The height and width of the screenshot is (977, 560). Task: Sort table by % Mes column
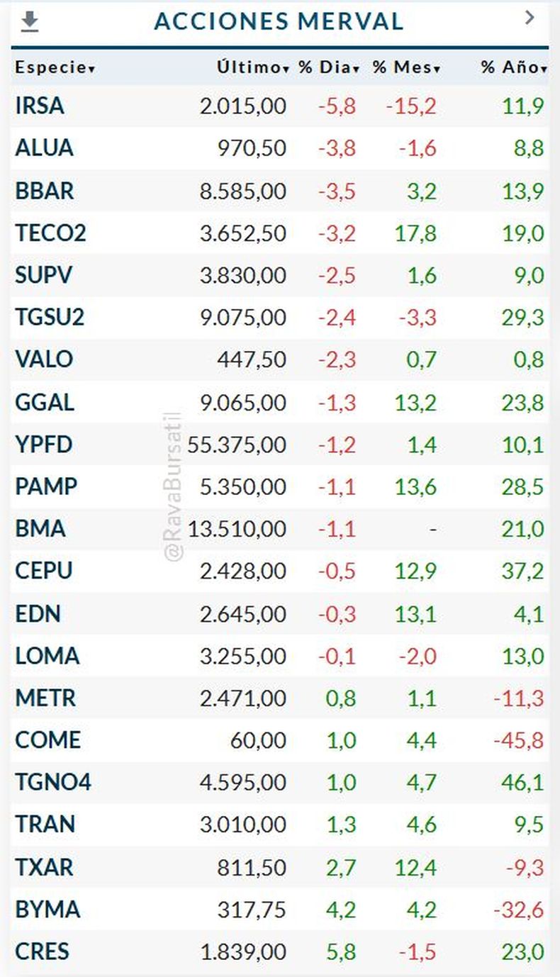(x=407, y=67)
